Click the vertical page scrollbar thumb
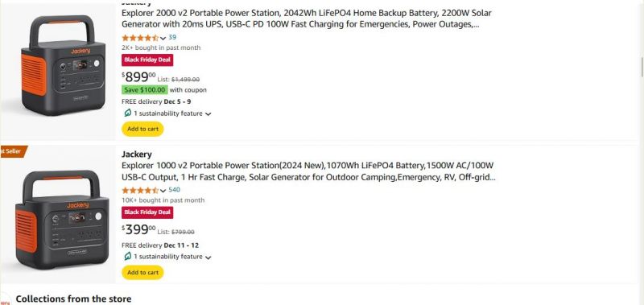This screenshot has height=305, width=644. click(x=642, y=67)
